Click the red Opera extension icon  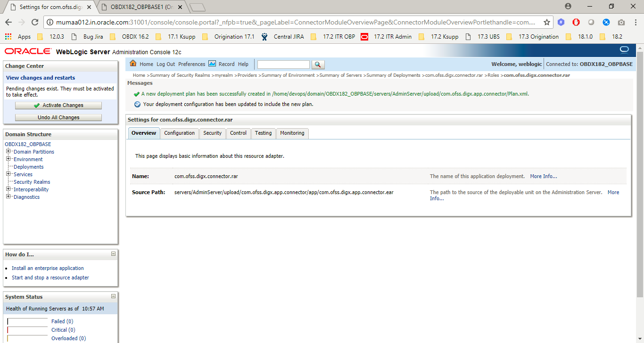[x=576, y=22]
